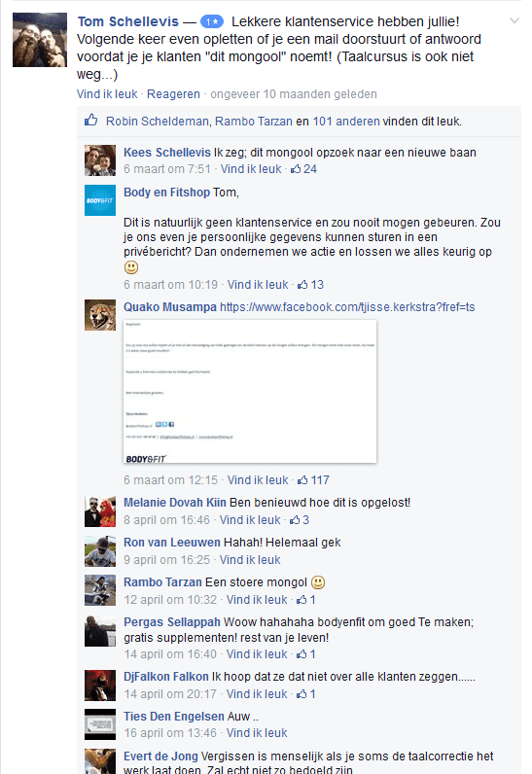This screenshot has height=774, width=532.
Task: Like Ties Den Engelsen's comment
Action: point(257,733)
